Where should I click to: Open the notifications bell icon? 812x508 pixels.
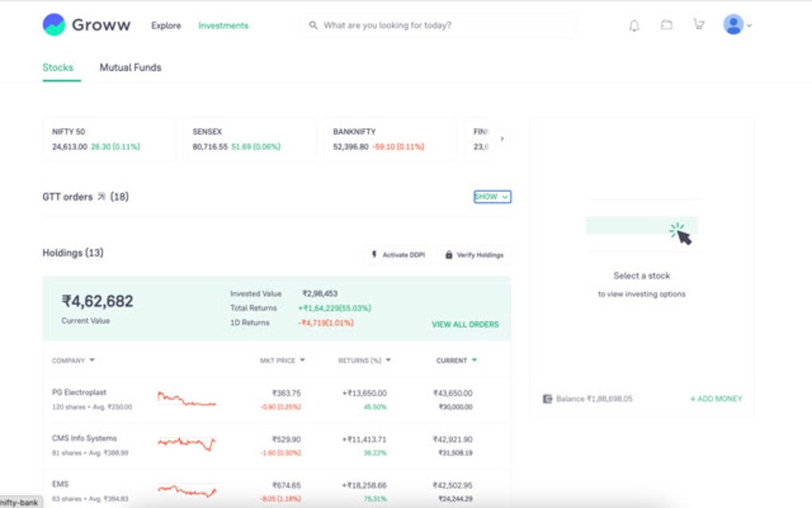pos(634,25)
